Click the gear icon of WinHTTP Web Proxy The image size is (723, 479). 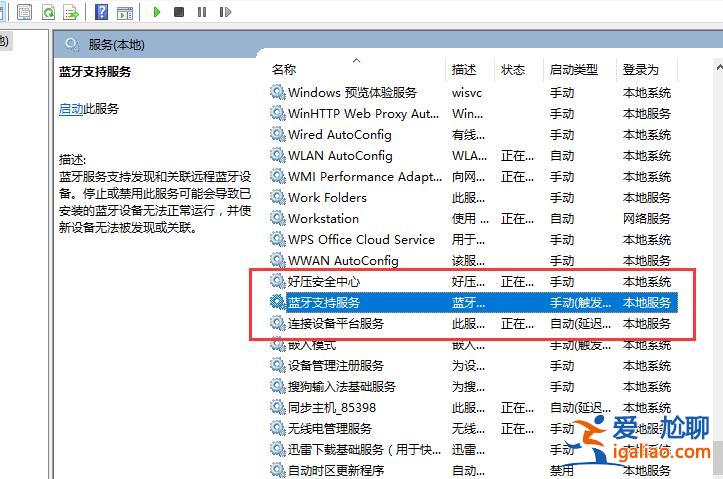[278, 113]
